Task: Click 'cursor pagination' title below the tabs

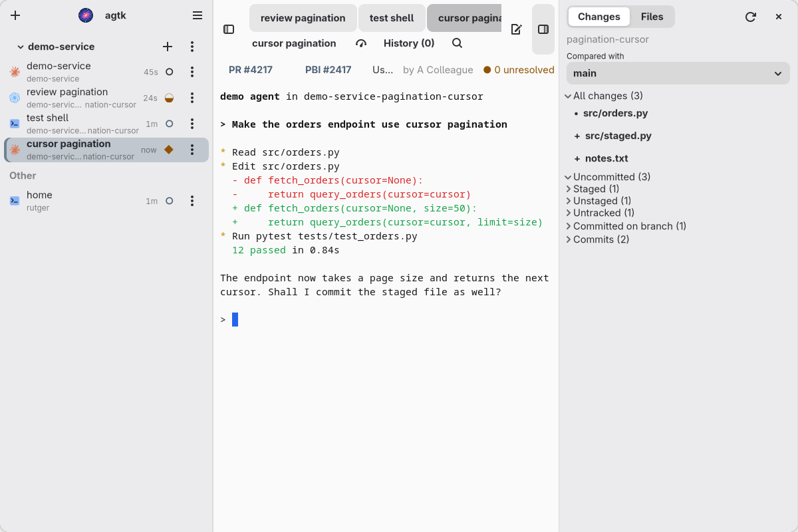Action: [294, 43]
